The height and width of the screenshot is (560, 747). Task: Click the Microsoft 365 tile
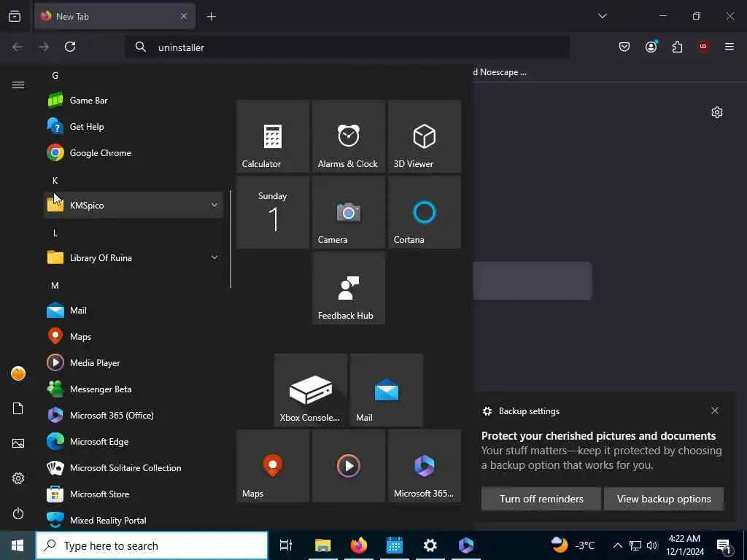pos(425,466)
